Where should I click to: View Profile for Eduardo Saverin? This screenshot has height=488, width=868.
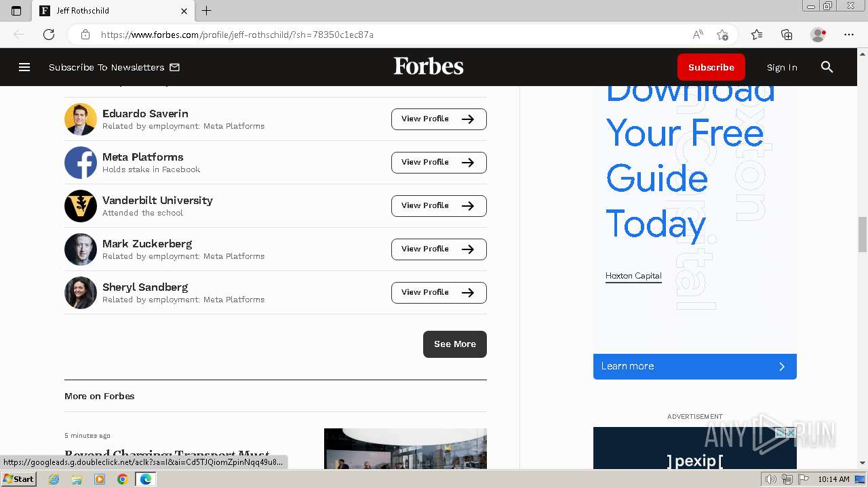pyautogui.click(x=439, y=119)
